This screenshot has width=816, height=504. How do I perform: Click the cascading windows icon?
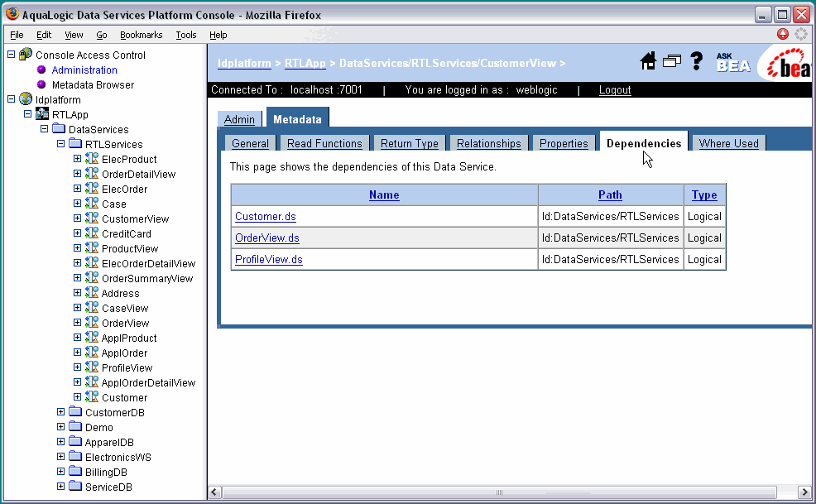[672, 62]
